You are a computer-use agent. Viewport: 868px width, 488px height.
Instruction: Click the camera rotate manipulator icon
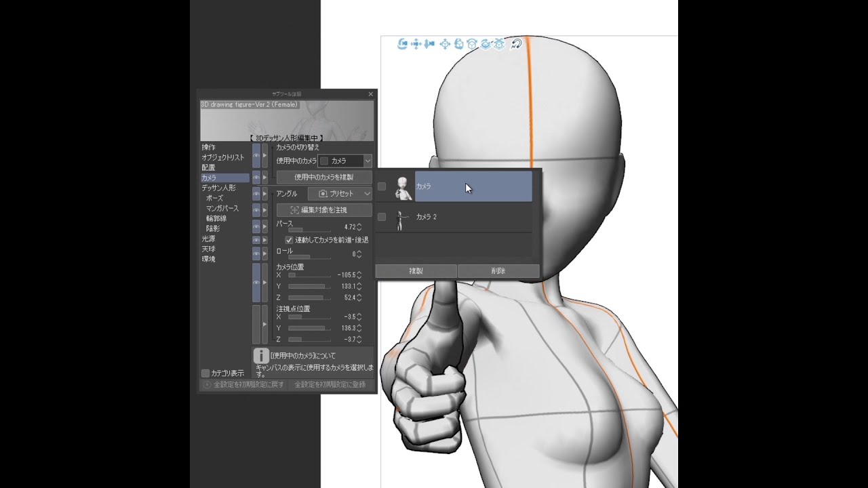(x=402, y=44)
